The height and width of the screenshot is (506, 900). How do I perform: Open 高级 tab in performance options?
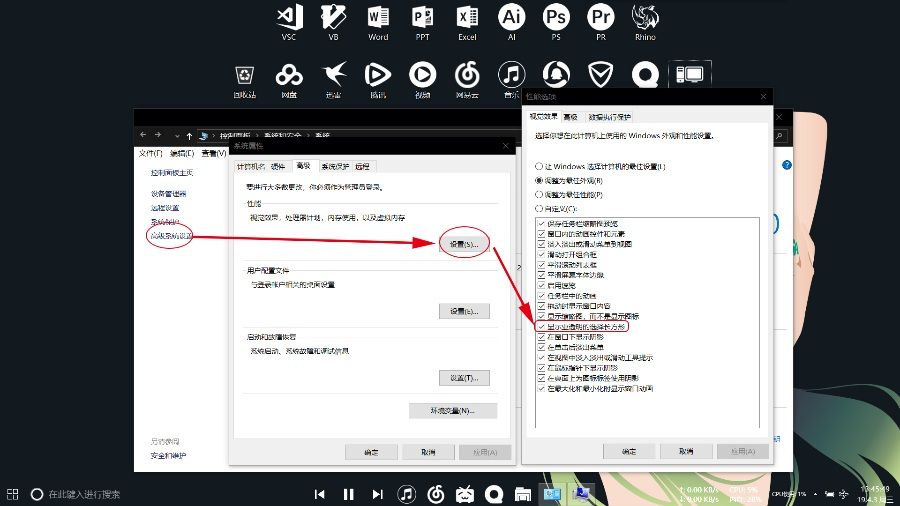click(x=571, y=117)
